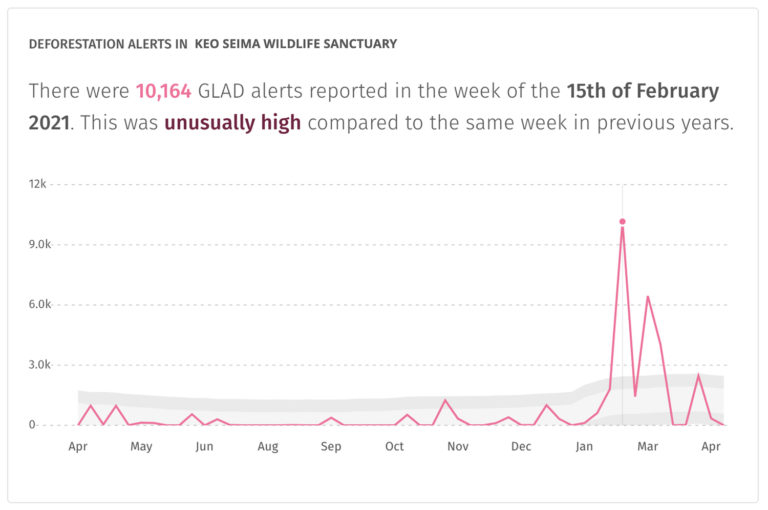Click the Nov label on x-axis
This screenshot has height=510, width=768.
pyautogui.click(x=458, y=447)
